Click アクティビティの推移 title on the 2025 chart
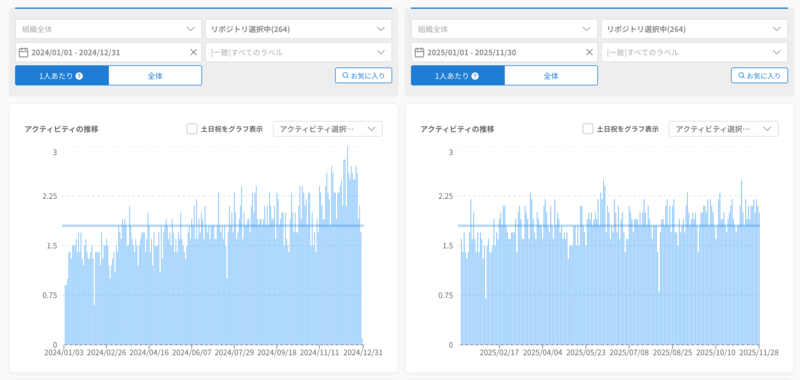The image size is (800, 380). [x=458, y=129]
